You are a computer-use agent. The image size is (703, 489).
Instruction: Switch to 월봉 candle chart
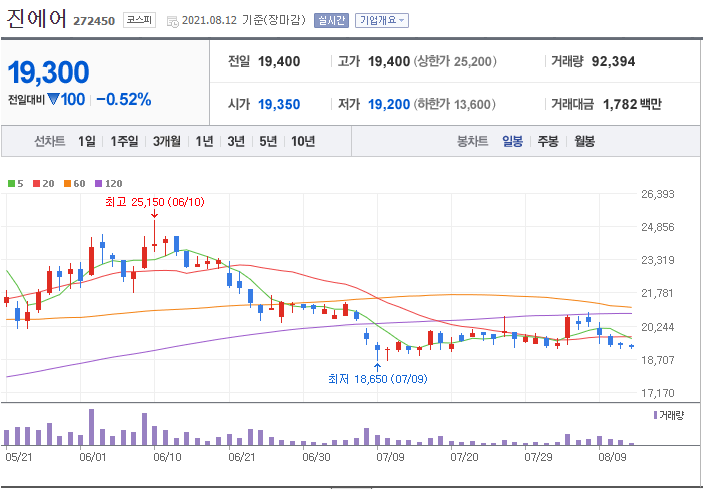pyautogui.click(x=585, y=142)
